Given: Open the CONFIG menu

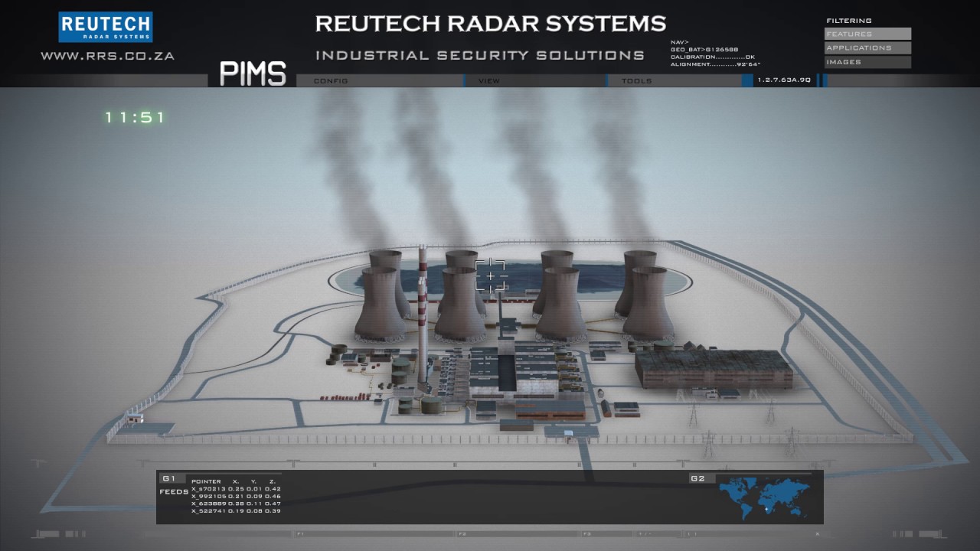Looking at the screenshot, I should click(331, 80).
